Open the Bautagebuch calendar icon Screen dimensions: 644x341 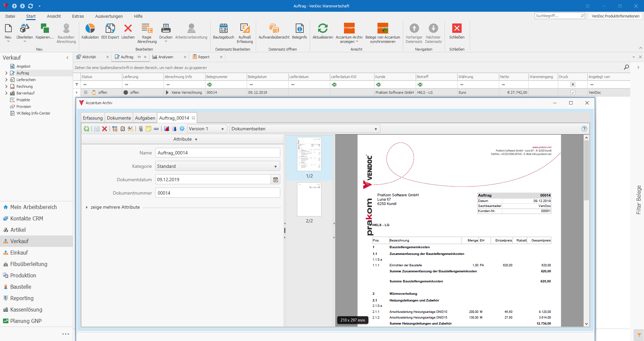[x=223, y=29]
